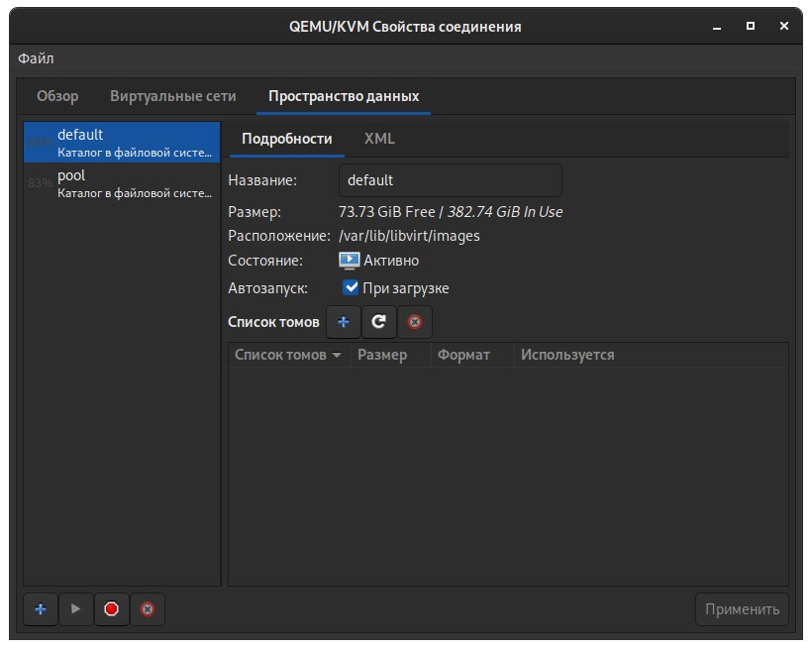This screenshot has width=812, height=649.
Task: Select the pool storage pool entry
Action: point(122,183)
